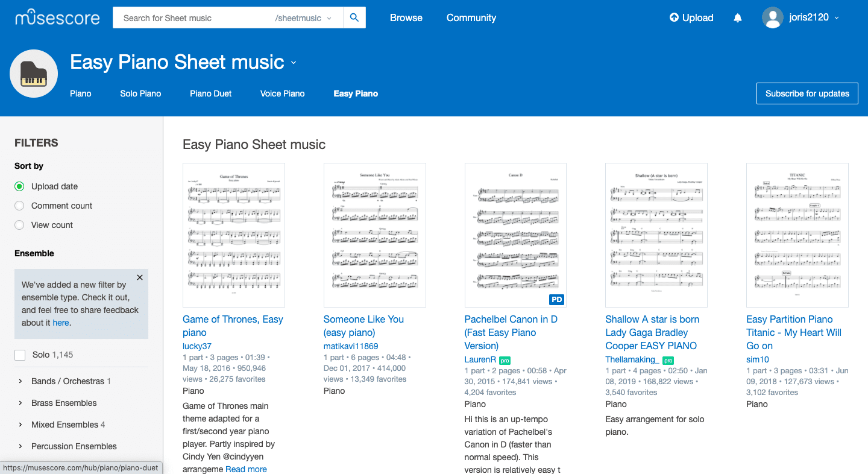Open Shallow A star is born title link
The image size is (868, 474).
652,332
